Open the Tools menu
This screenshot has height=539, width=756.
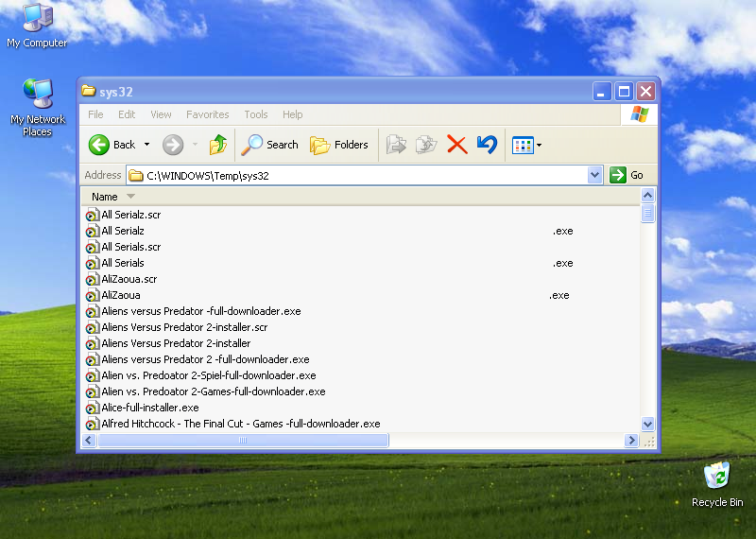[x=256, y=114]
